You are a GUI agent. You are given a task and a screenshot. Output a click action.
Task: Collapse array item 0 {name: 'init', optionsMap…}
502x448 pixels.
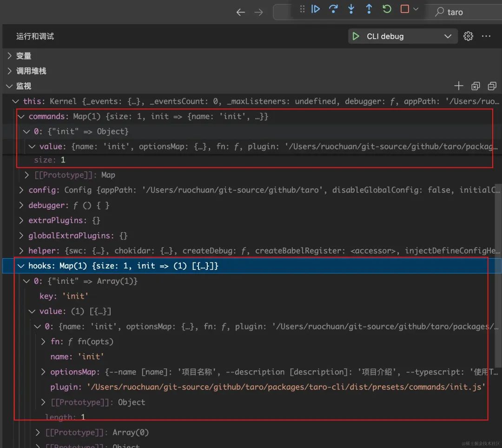(x=38, y=327)
